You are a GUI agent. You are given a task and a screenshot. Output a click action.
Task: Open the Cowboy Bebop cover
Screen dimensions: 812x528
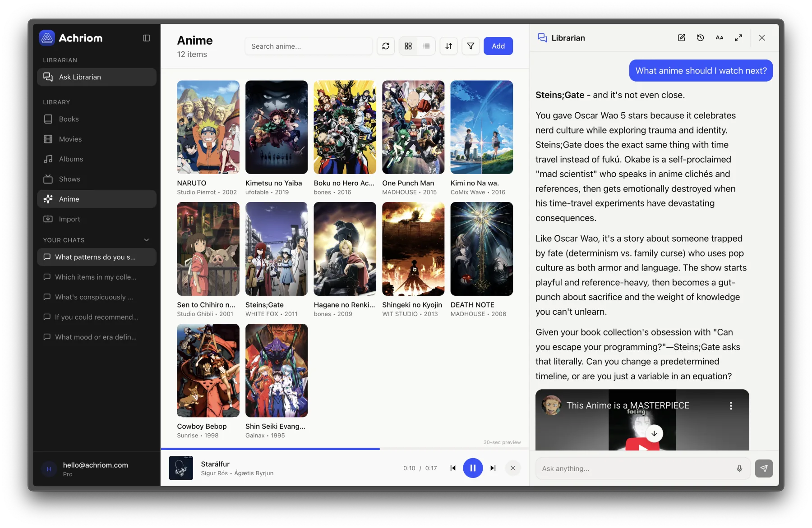[208, 370]
